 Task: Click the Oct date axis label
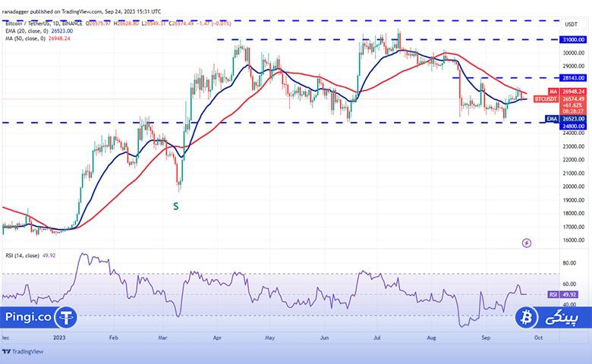point(538,337)
